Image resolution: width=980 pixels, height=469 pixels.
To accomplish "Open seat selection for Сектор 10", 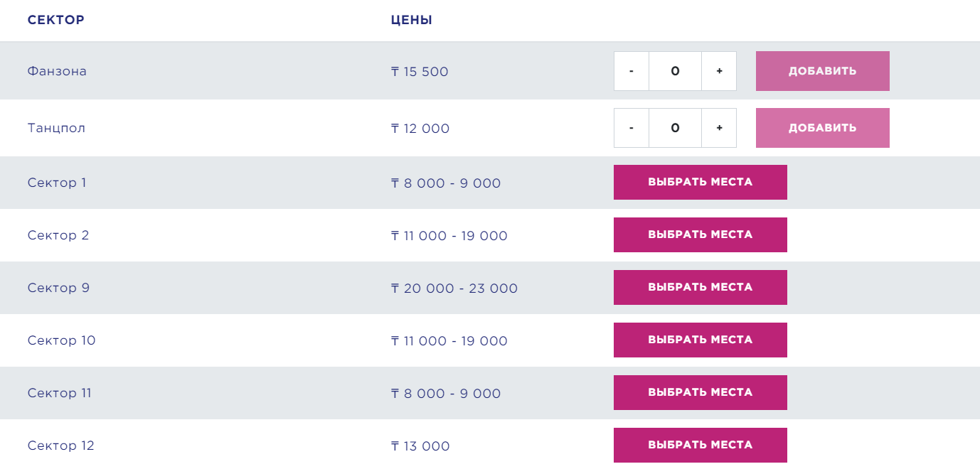I will [x=700, y=340].
